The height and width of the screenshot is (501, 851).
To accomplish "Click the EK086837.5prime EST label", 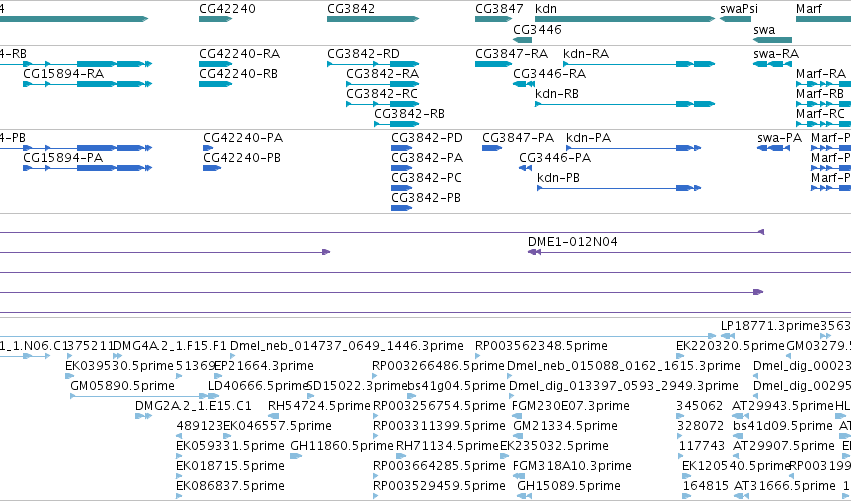I will [230, 485].
